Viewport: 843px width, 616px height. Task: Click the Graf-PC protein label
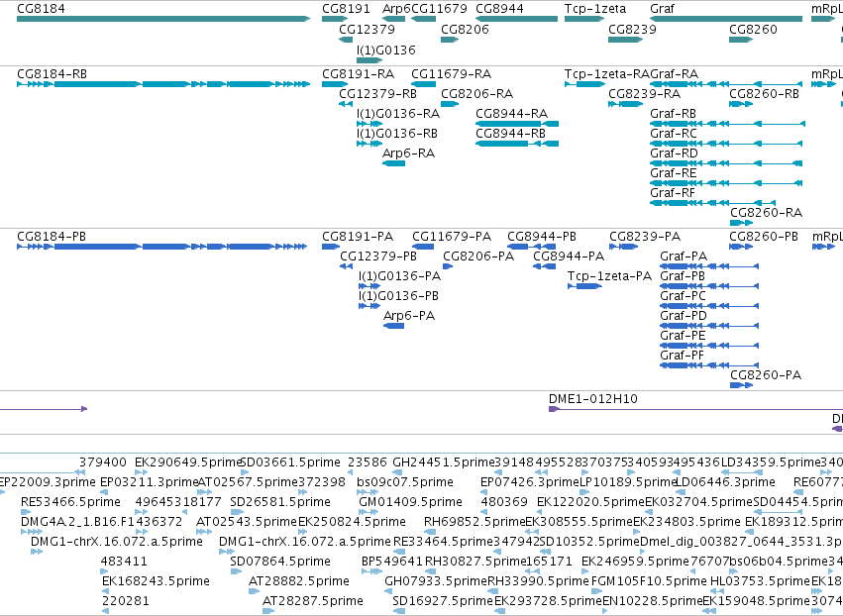tap(683, 296)
